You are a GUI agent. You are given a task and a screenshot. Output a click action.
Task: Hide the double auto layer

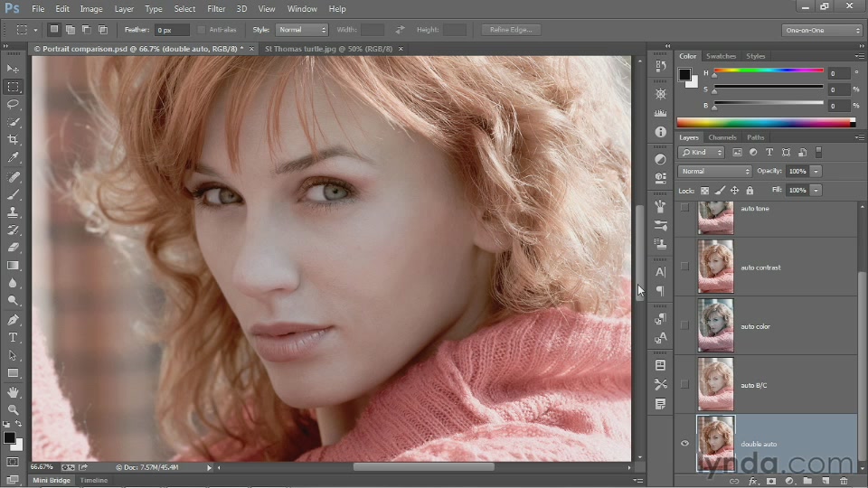click(x=684, y=443)
